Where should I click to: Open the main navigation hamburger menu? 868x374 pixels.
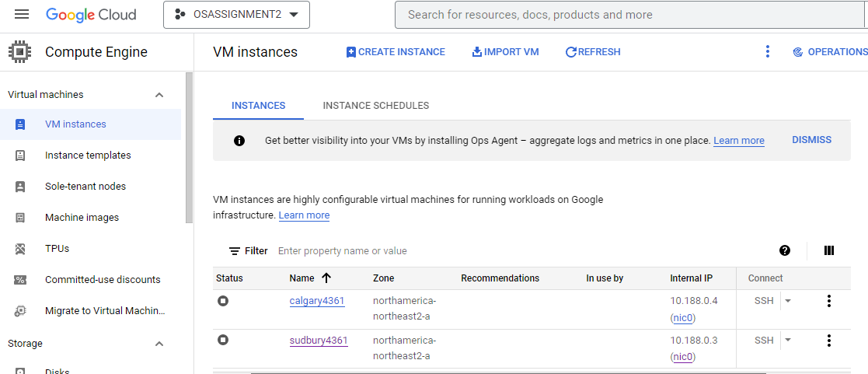tap(22, 15)
